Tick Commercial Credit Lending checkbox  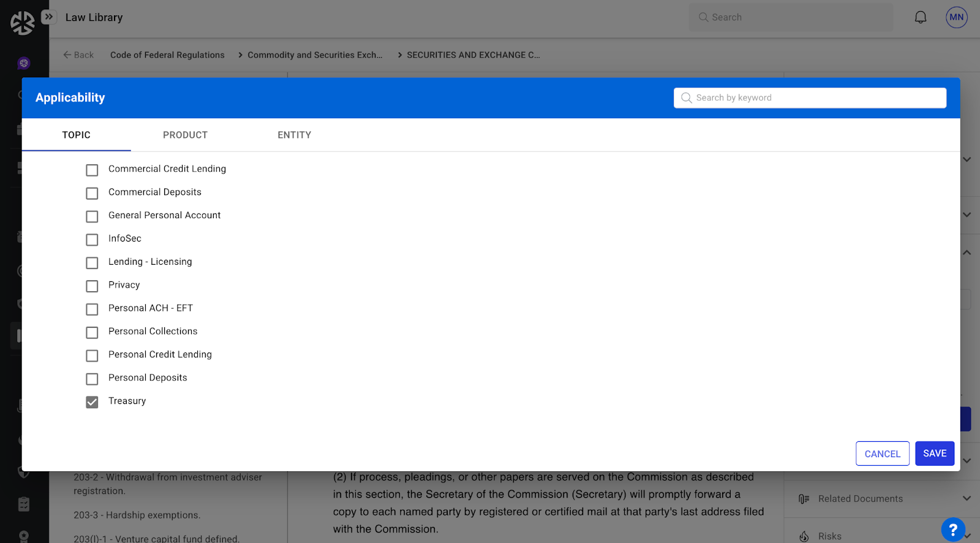point(92,170)
